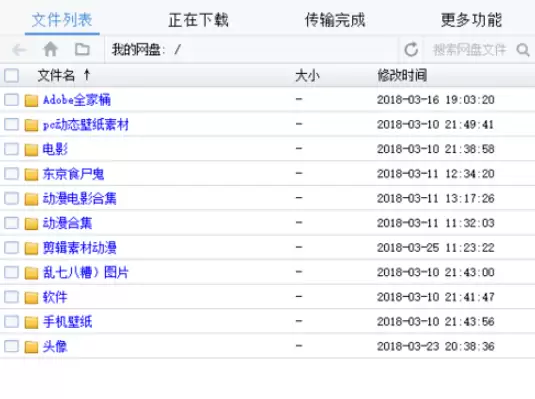Sort by 文件名 column arrow
Viewport: 535px width, 399px height.
(x=87, y=75)
